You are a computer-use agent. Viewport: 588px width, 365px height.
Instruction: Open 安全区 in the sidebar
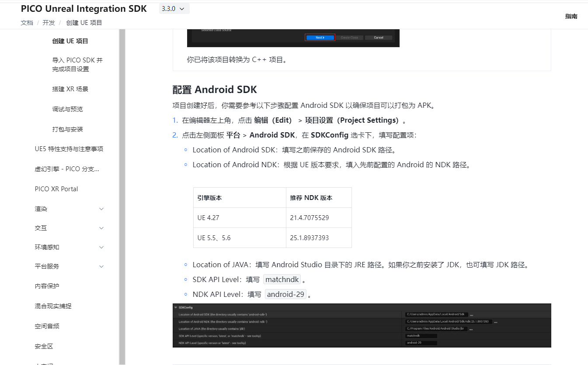pos(44,347)
